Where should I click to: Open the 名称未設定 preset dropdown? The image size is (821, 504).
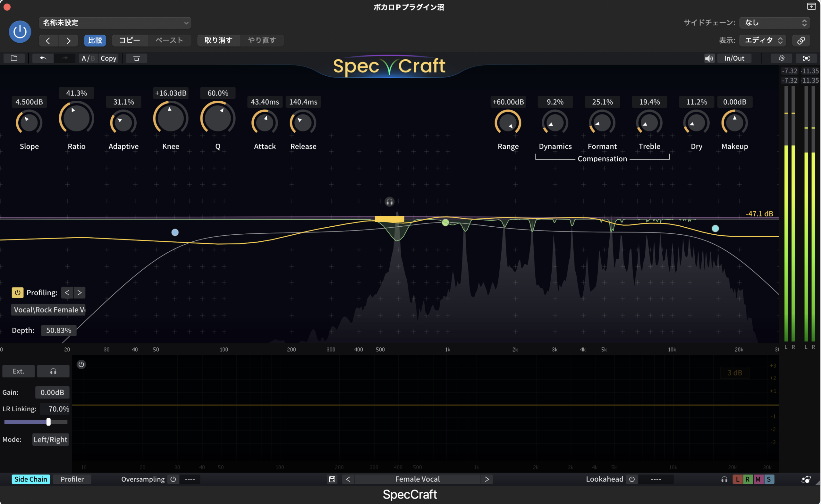coord(115,23)
